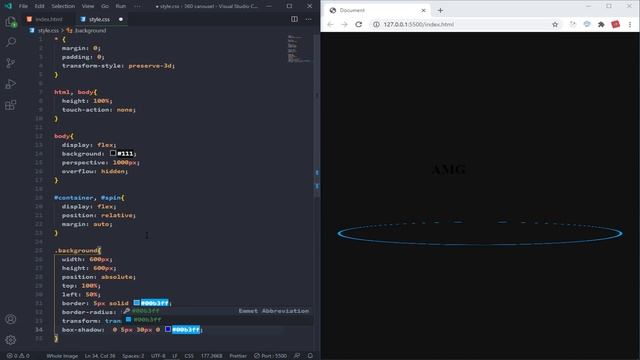Open the Source Control view
640x360 pixels.
(11, 63)
